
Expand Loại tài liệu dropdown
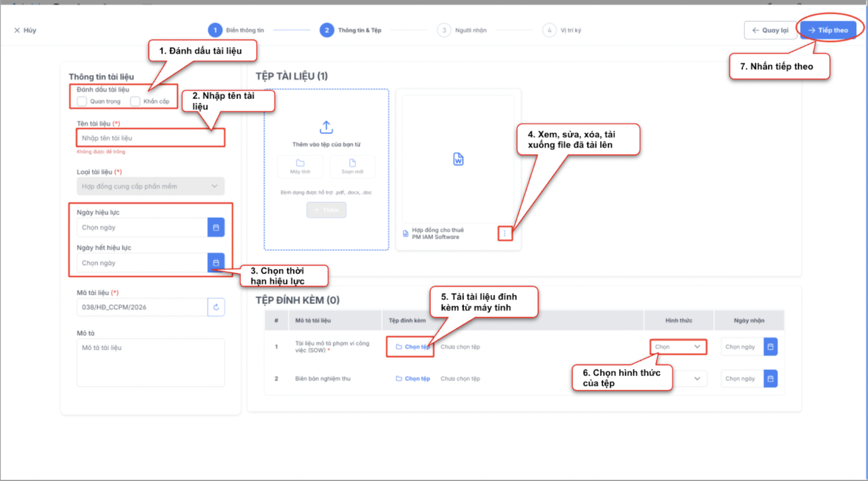coord(150,186)
